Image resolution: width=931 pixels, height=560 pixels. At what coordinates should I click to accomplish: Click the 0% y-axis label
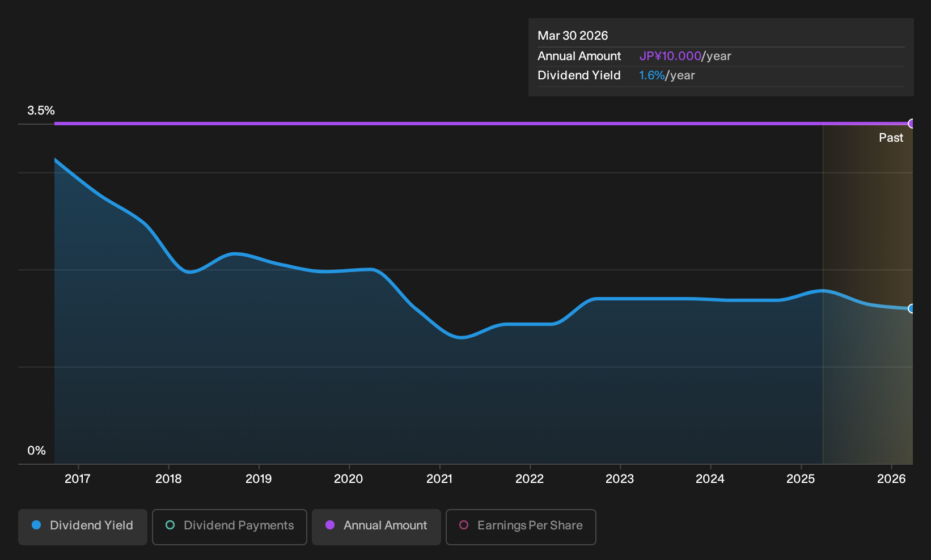[x=36, y=451]
